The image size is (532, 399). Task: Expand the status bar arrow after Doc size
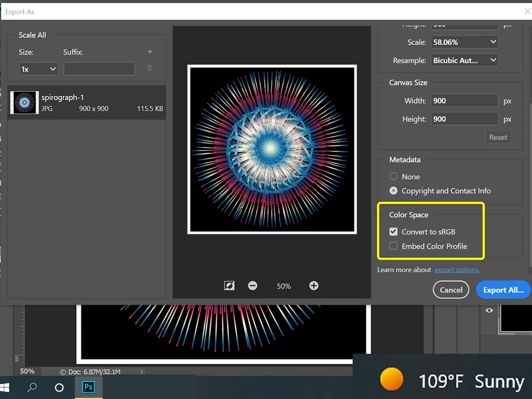tap(142, 371)
